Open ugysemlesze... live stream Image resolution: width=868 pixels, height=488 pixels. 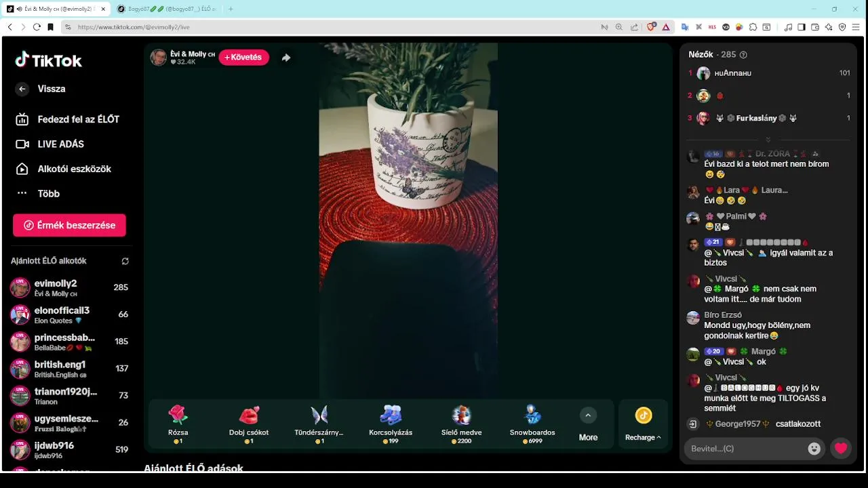[69, 423]
